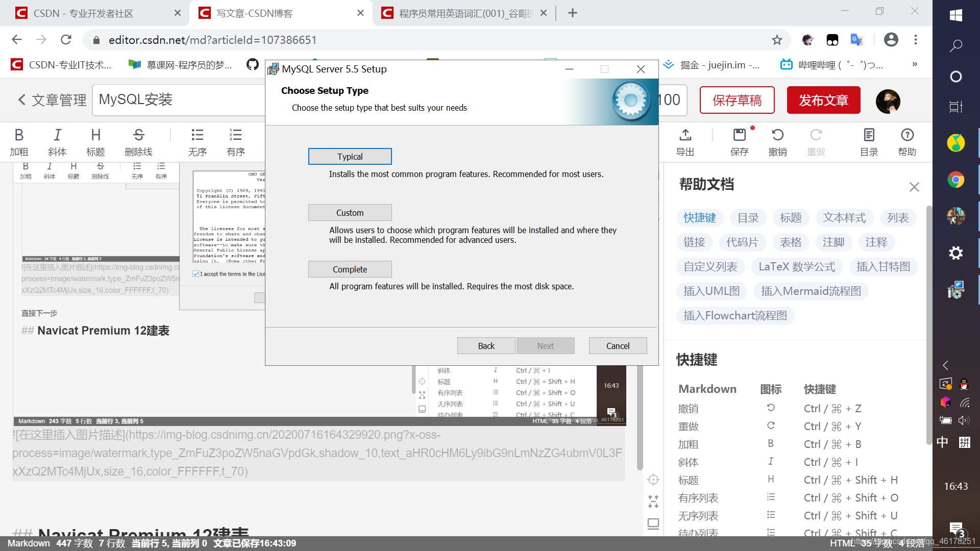This screenshot has height=551, width=980.
Task: Click the Bold (加粗) toolbar icon
Action: pyautogui.click(x=19, y=142)
